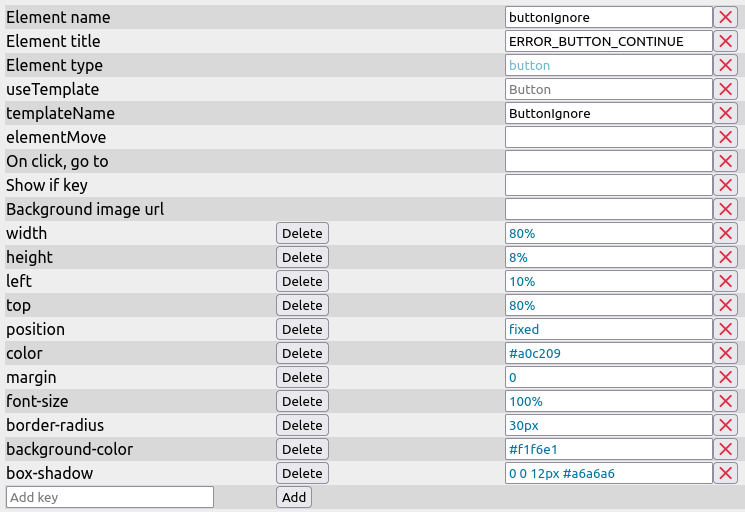Delete the position property
745x512 pixels.
pyautogui.click(x=302, y=329)
